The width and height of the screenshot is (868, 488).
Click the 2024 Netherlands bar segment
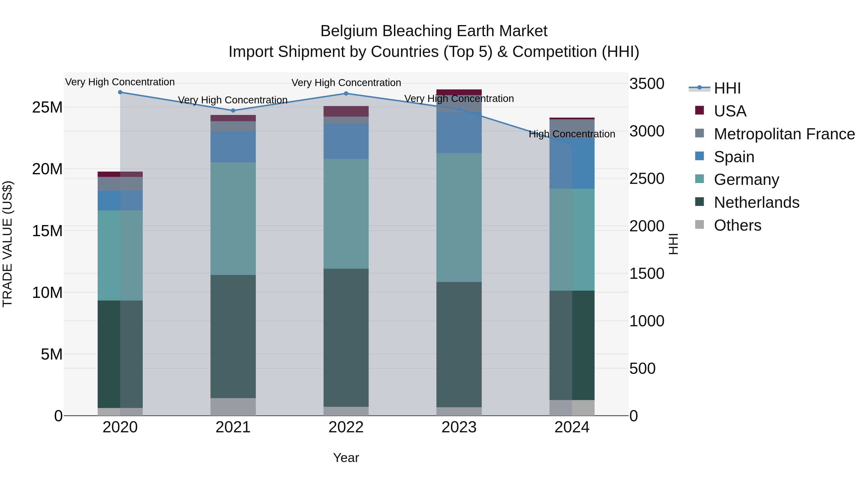tap(572, 346)
